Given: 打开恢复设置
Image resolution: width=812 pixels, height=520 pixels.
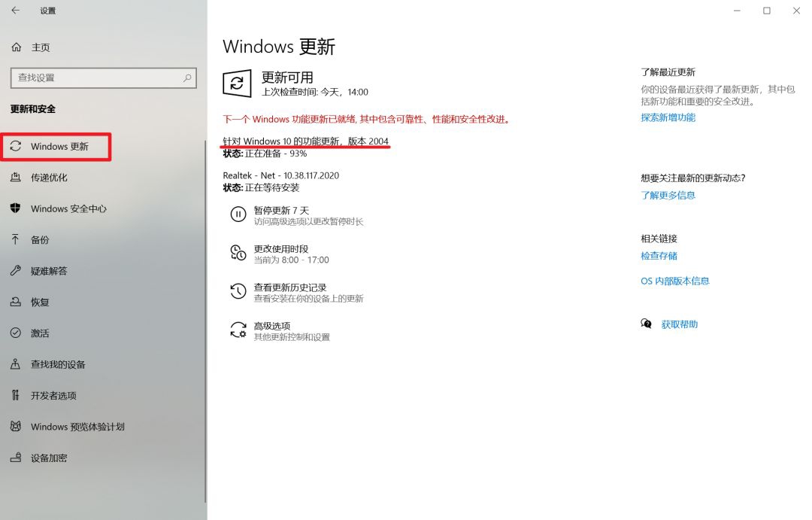Looking at the screenshot, I should (44, 302).
